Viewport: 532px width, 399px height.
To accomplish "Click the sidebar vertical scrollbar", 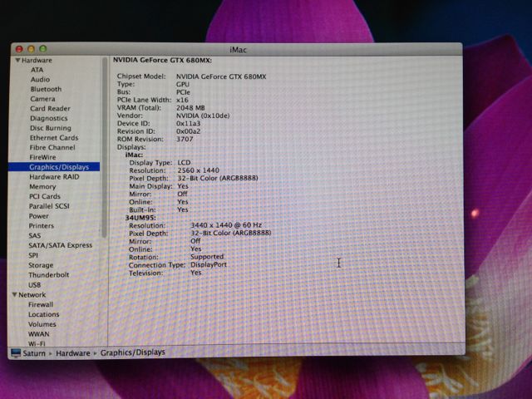I will click(x=104, y=148).
